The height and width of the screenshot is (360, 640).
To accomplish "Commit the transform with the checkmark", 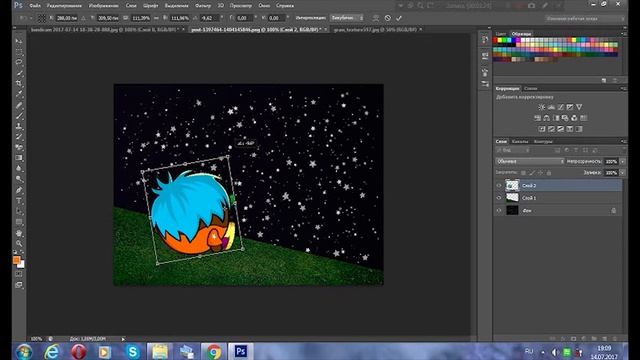I will (x=399, y=18).
